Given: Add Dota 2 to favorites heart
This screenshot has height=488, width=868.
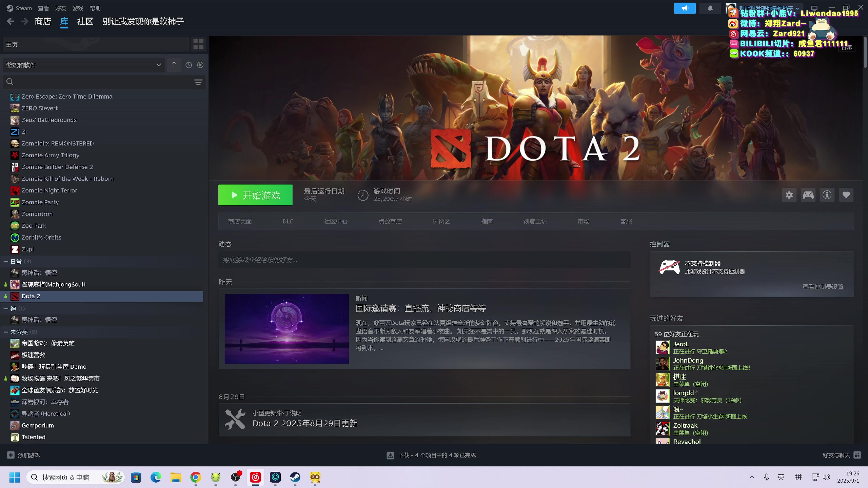Looking at the screenshot, I should (x=846, y=195).
